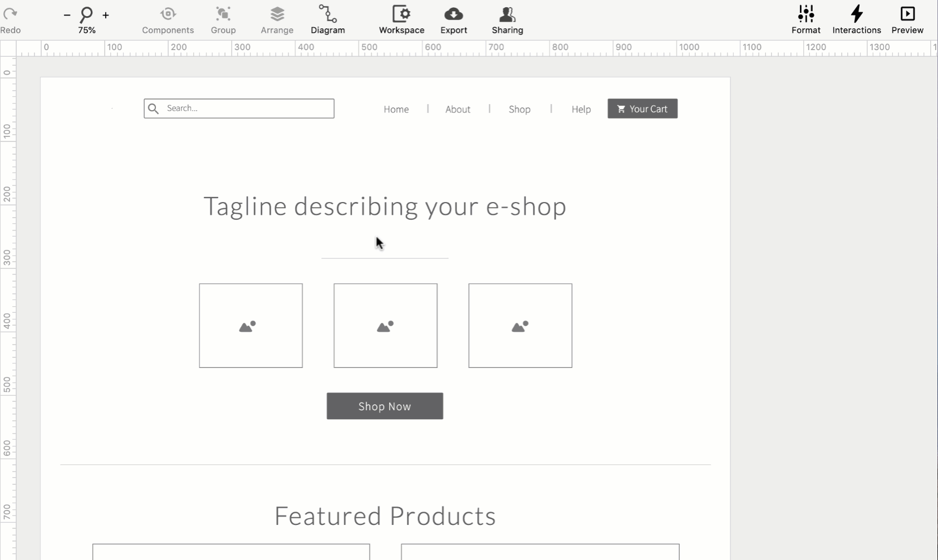Viewport: 938px width, 560px height.
Task: Open the Components tool
Action: click(168, 19)
